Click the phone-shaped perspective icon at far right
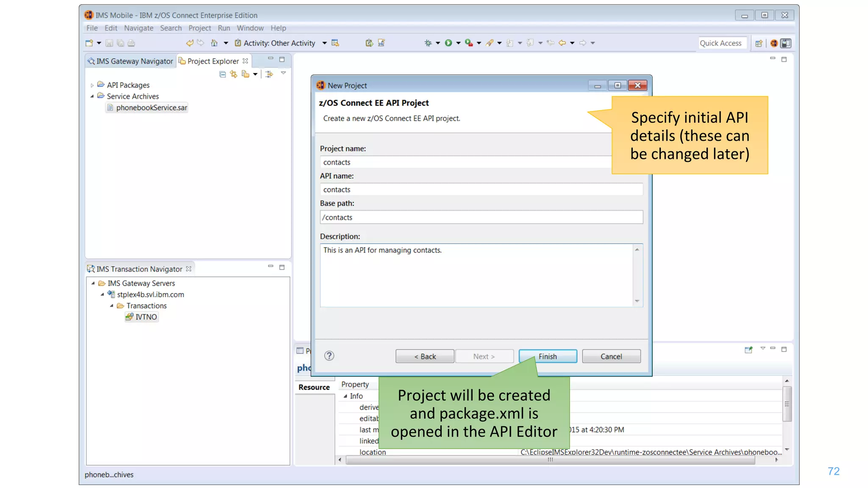The image size is (868, 488). (786, 43)
